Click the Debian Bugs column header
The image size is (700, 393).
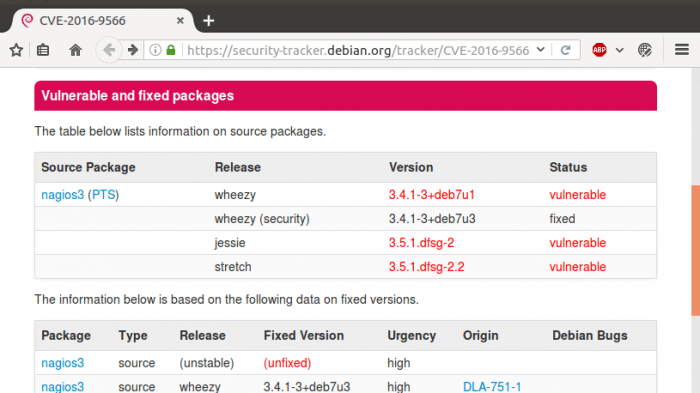click(590, 335)
